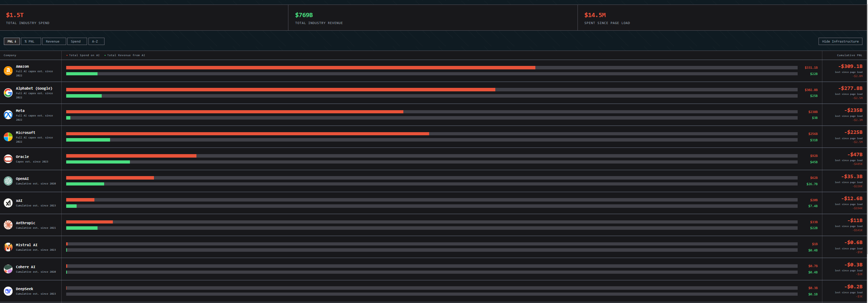Click Alphabet's red AI spend bar

click(x=281, y=90)
